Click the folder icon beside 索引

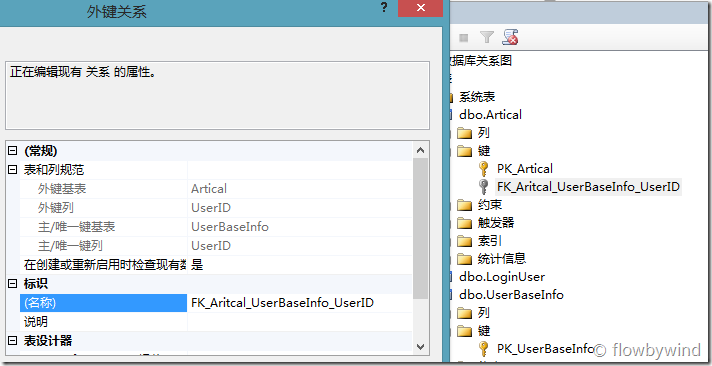(x=465, y=241)
